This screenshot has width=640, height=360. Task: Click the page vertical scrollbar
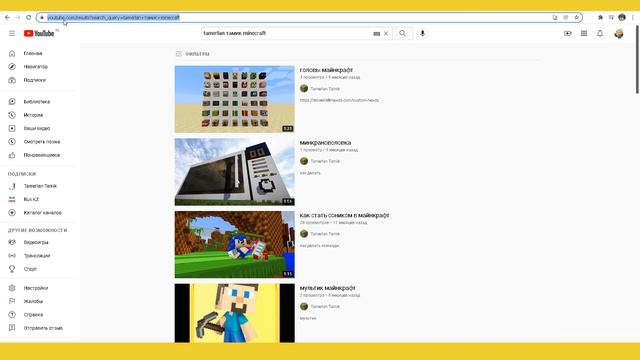(637, 60)
